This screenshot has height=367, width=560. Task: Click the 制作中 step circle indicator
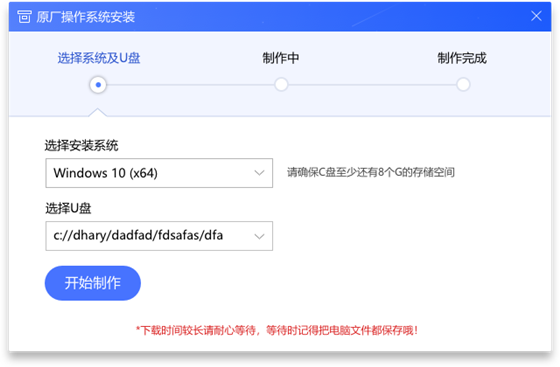pyautogui.click(x=281, y=85)
